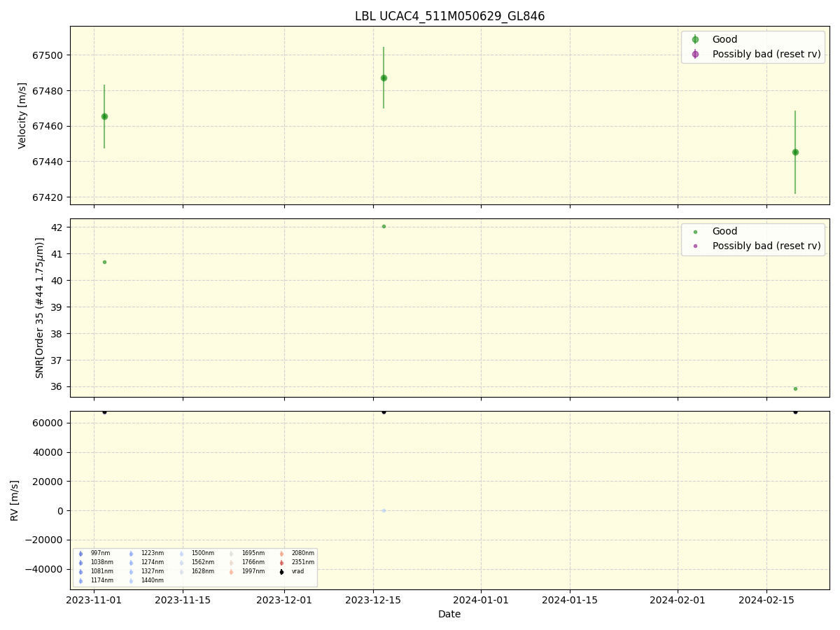Click the −40000 RV tick label

pos(45,569)
